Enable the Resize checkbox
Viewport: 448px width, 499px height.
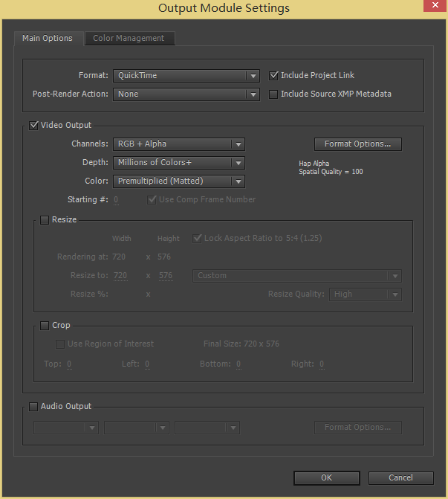pyautogui.click(x=45, y=220)
